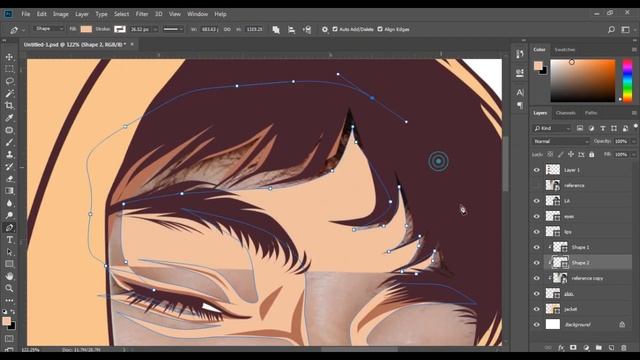Open the File menu
Viewport: 640px width, 360px height.
tap(26, 14)
